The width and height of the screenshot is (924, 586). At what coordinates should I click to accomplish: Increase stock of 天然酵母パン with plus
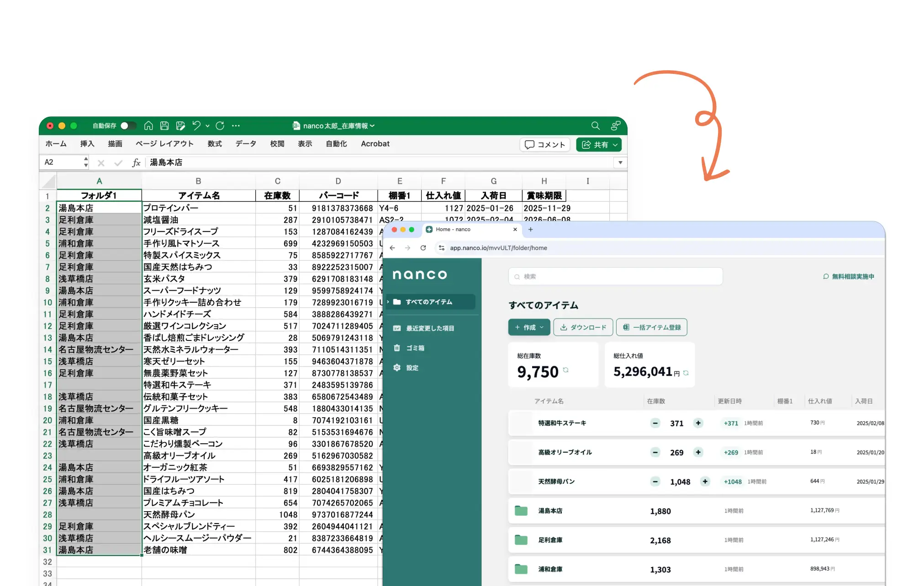click(x=705, y=481)
